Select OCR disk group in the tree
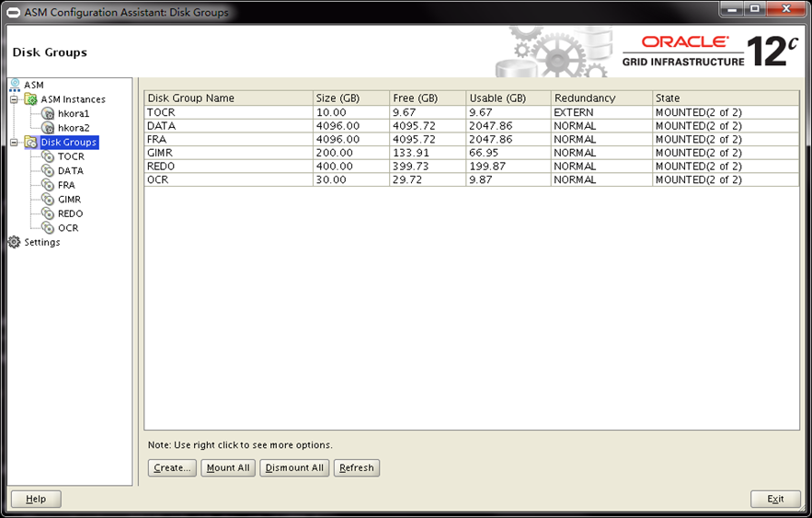Screen dimensions: 812x518 [x=68, y=228]
